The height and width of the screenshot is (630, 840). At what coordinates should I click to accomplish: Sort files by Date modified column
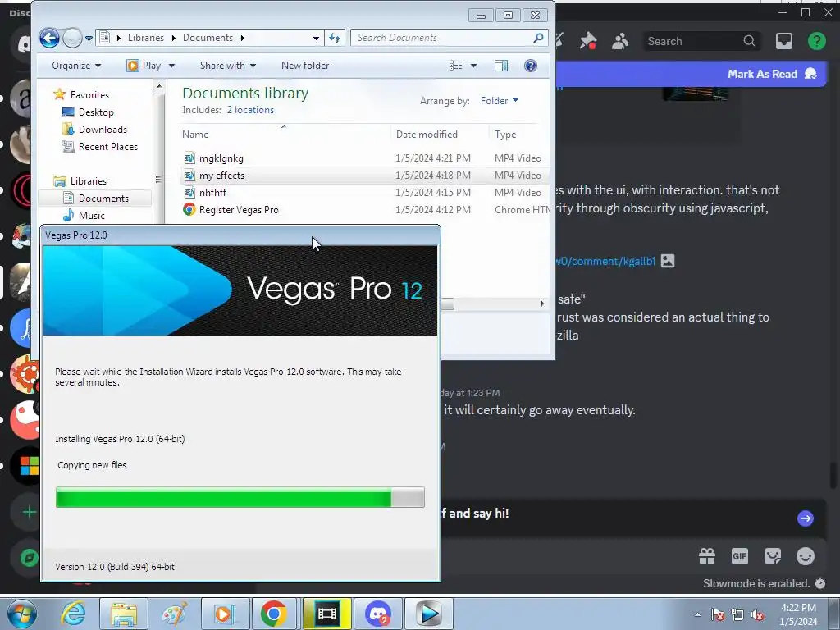pos(427,135)
